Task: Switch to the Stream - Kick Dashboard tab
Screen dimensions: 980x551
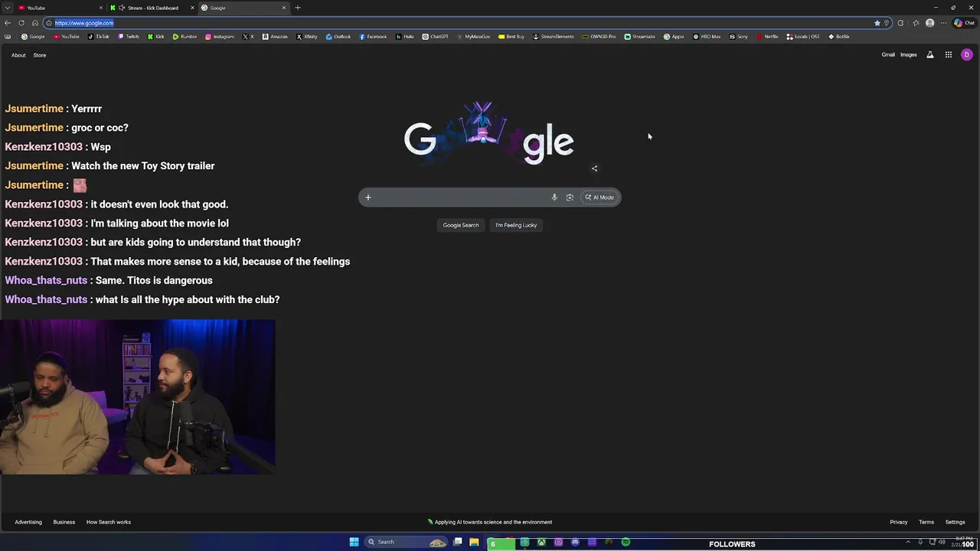Action: tap(152, 8)
